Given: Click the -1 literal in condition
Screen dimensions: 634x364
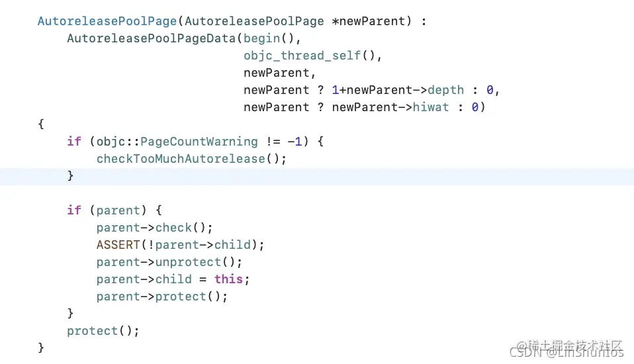Looking at the screenshot, I should click(294, 142).
